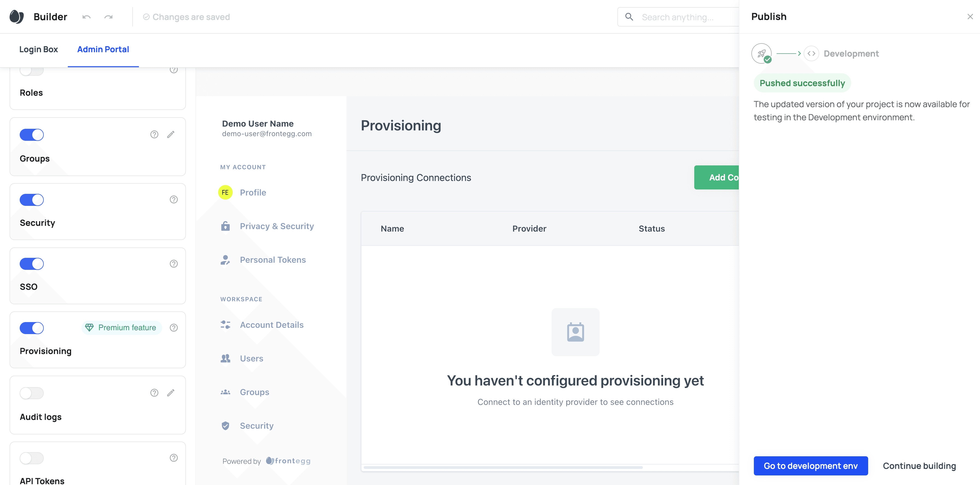Click the Security shield icon in Workspace
Image resolution: width=980 pixels, height=485 pixels.
(225, 426)
